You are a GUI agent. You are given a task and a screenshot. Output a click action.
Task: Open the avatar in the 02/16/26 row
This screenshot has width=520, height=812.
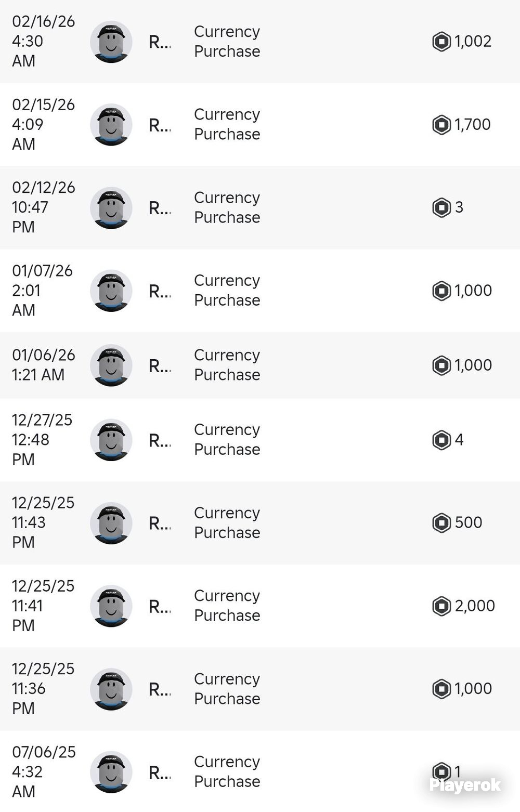point(111,42)
